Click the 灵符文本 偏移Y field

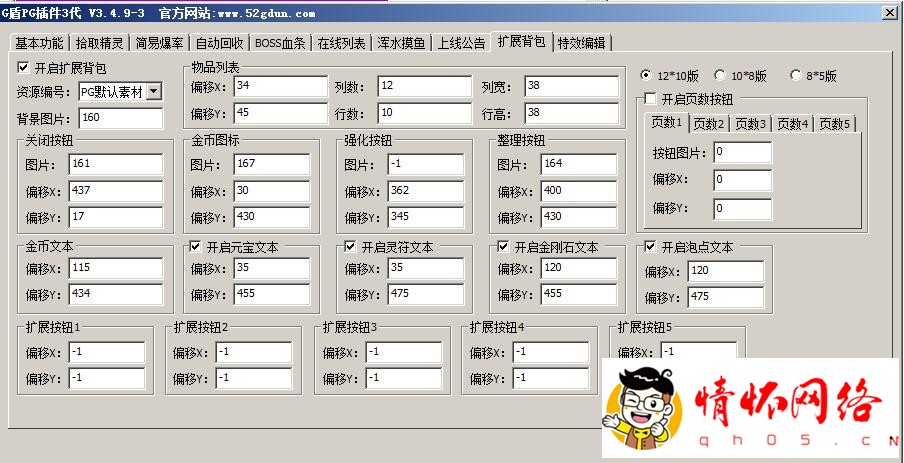coord(425,295)
